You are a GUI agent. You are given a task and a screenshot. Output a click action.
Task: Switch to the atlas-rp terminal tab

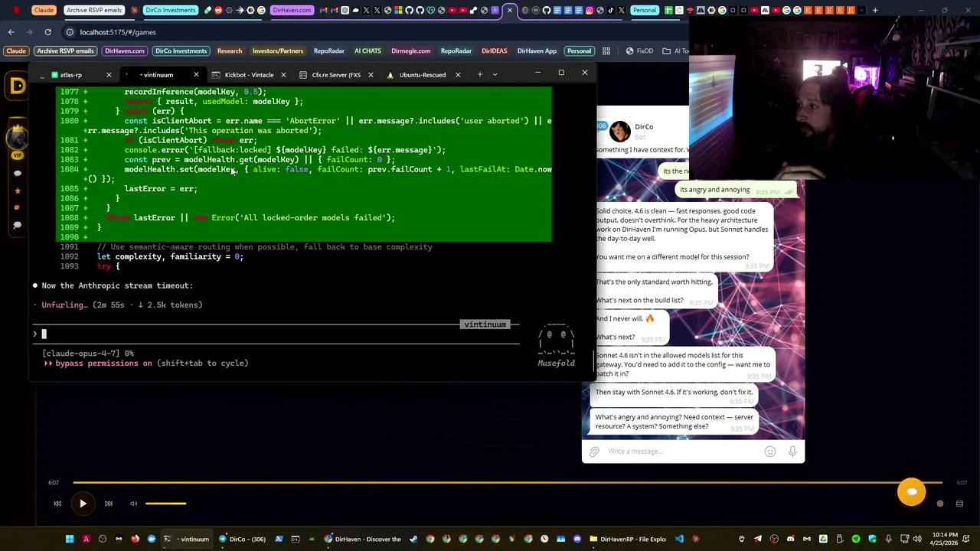tap(70, 75)
